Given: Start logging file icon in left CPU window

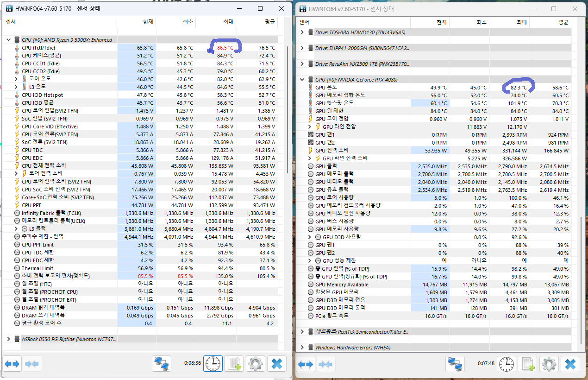Looking at the screenshot, I should (234, 364).
